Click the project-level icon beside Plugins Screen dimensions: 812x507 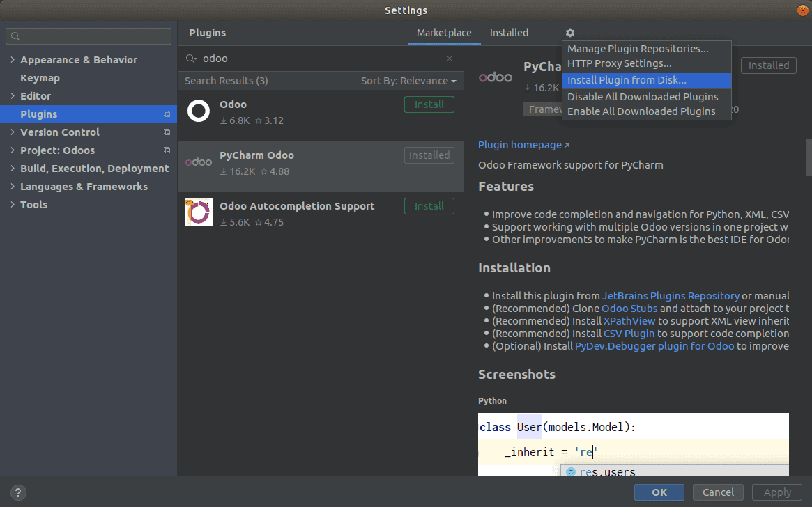[x=167, y=114]
